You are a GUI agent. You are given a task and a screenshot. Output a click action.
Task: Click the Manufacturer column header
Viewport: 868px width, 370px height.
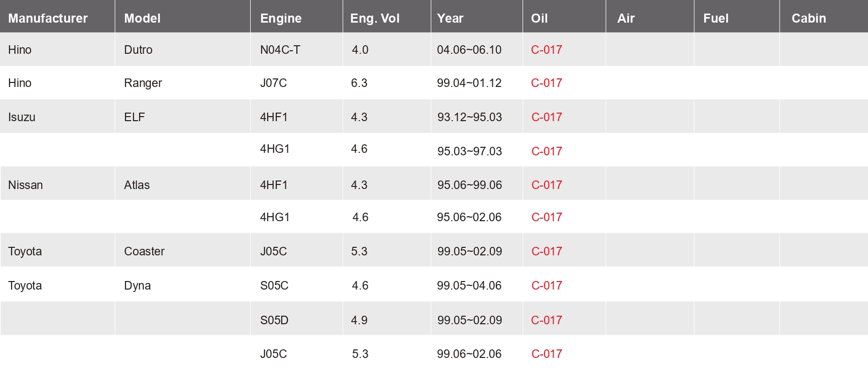tap(48, 18)
